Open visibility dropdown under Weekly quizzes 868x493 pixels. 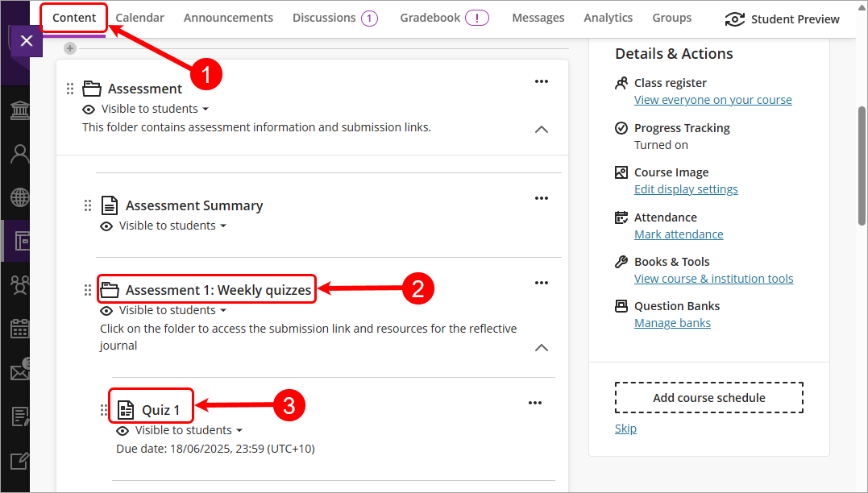coord(172,310)
